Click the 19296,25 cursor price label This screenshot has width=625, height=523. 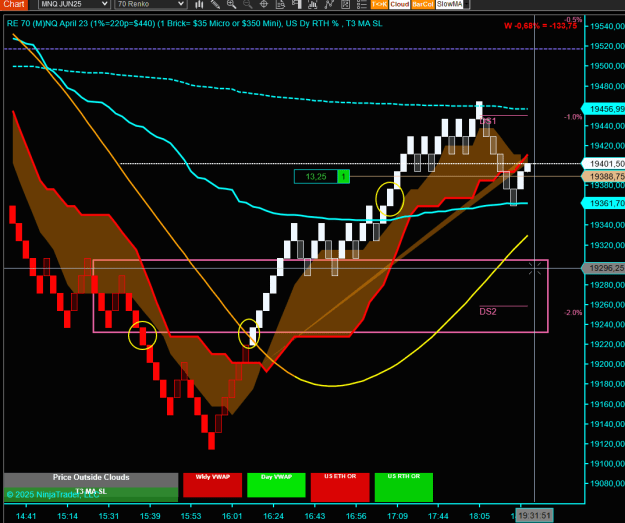[603, 268]
